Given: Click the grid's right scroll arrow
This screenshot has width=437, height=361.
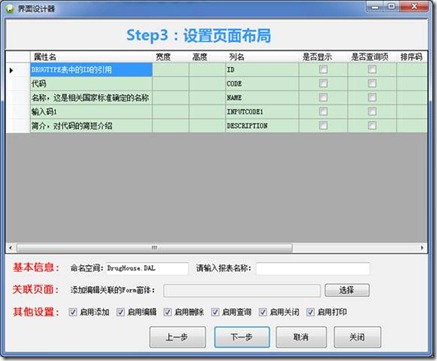Looking at the screenshot, I should click(x=422, y=248).
